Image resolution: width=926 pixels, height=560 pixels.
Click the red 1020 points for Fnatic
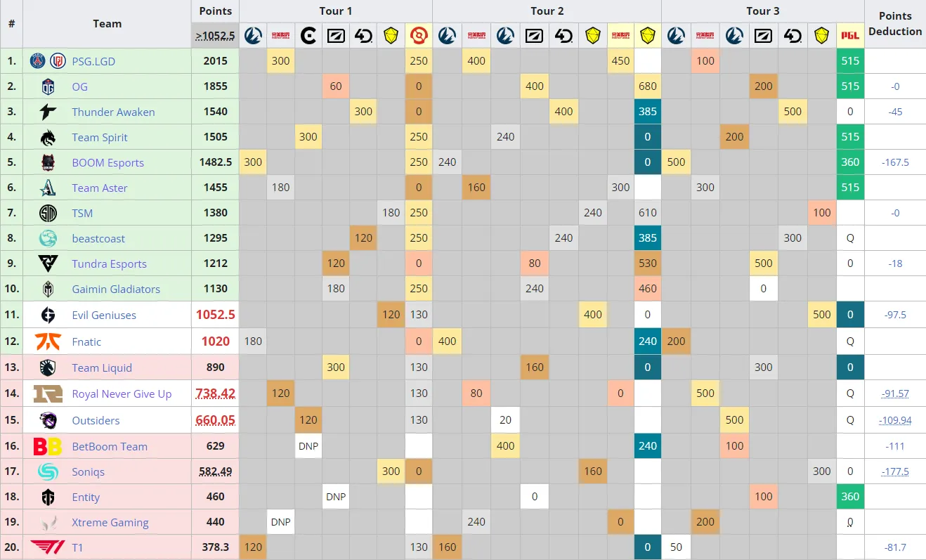click(x=215, y=341)
